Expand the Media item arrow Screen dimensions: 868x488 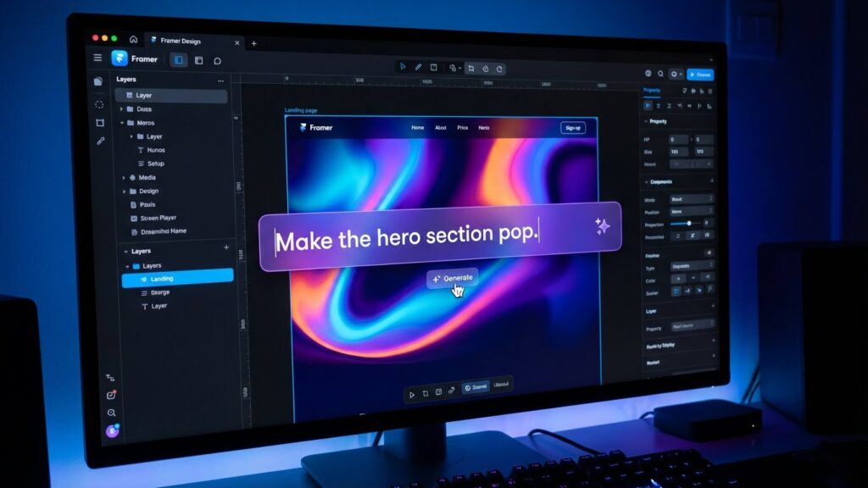[124, 178]
